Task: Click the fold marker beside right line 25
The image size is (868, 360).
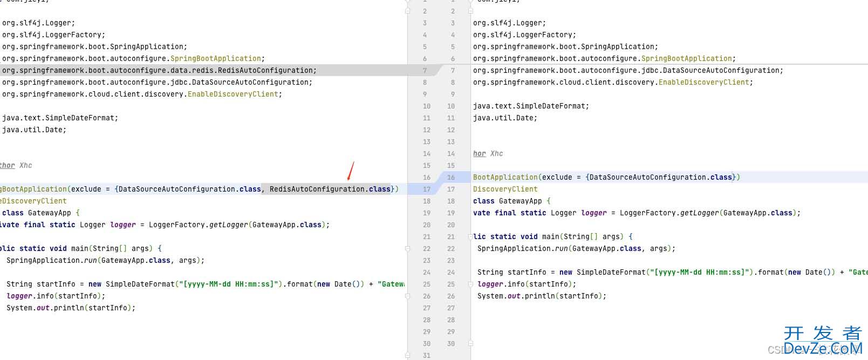Action: [x=470, y=284]
